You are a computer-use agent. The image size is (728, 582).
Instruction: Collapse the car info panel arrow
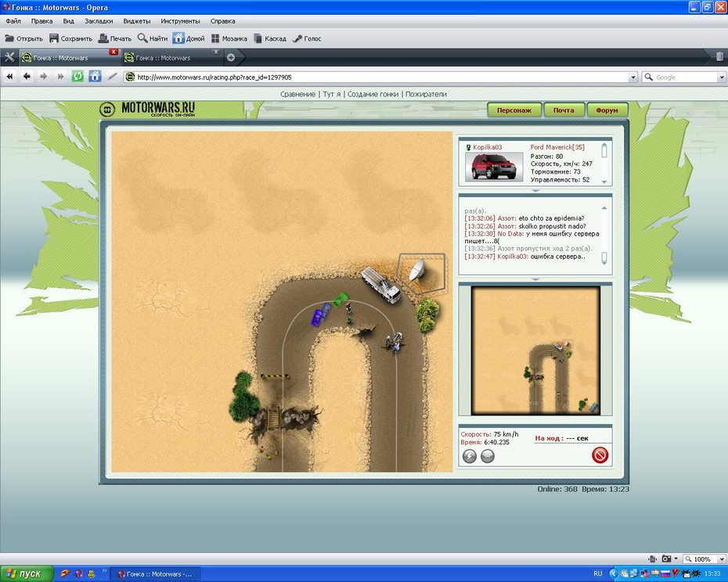pos(535,191)
